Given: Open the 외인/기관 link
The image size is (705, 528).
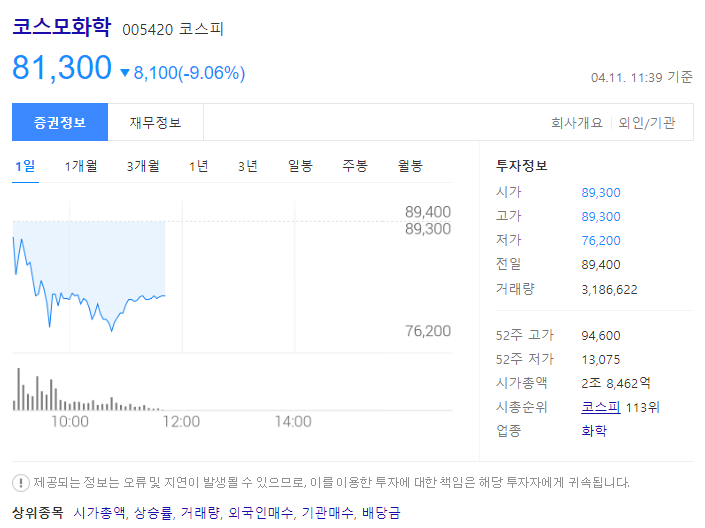Looking at the screenshot, I should click(647, 122).
